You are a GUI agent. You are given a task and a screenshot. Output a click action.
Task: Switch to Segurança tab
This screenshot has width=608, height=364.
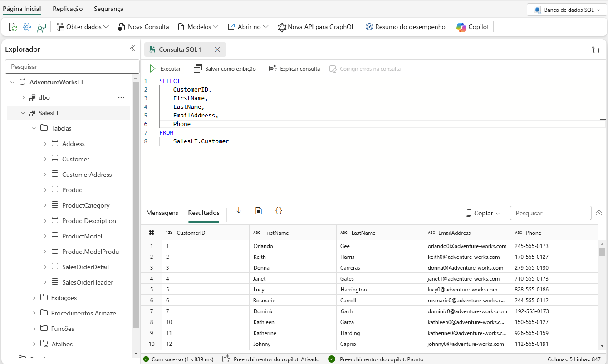click(x=108, y=9)
